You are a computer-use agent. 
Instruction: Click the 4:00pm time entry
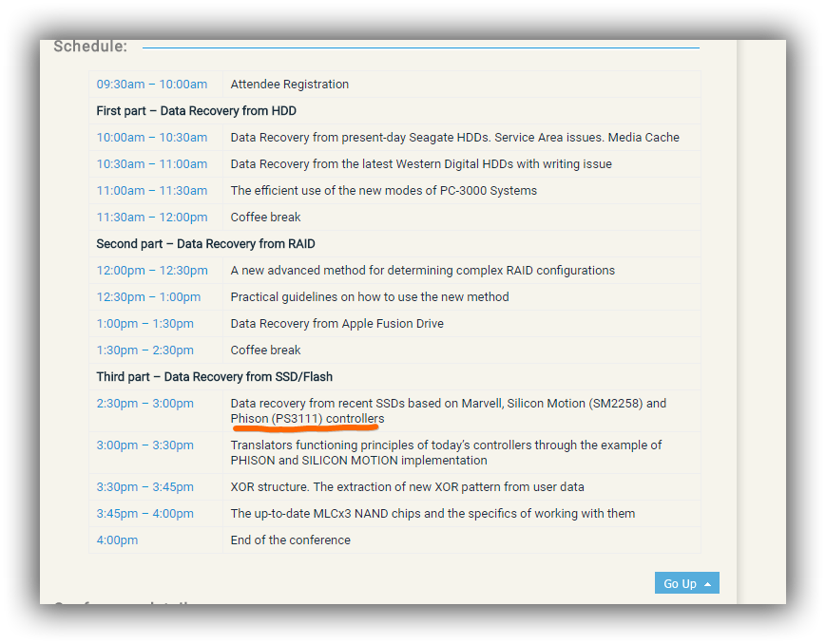tap(117, 540)
